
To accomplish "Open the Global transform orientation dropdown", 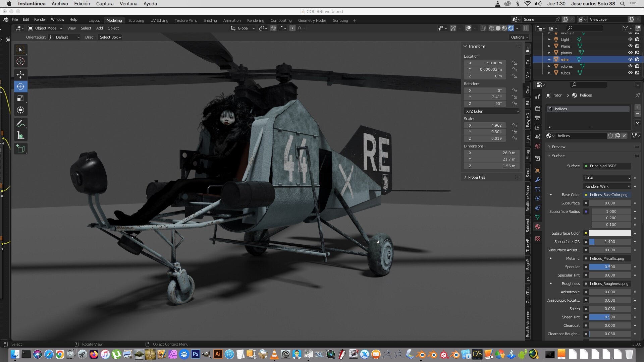I will [x=243, y=28].
